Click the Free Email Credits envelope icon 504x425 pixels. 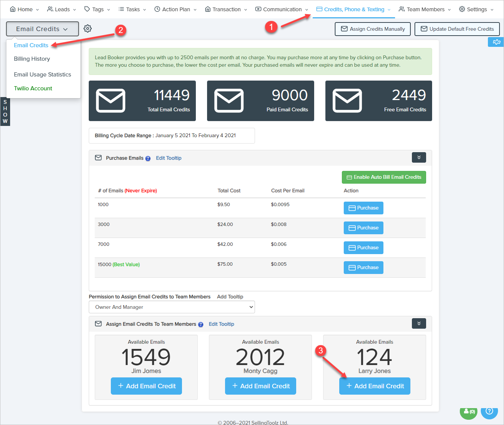click(x=347, y=101)
